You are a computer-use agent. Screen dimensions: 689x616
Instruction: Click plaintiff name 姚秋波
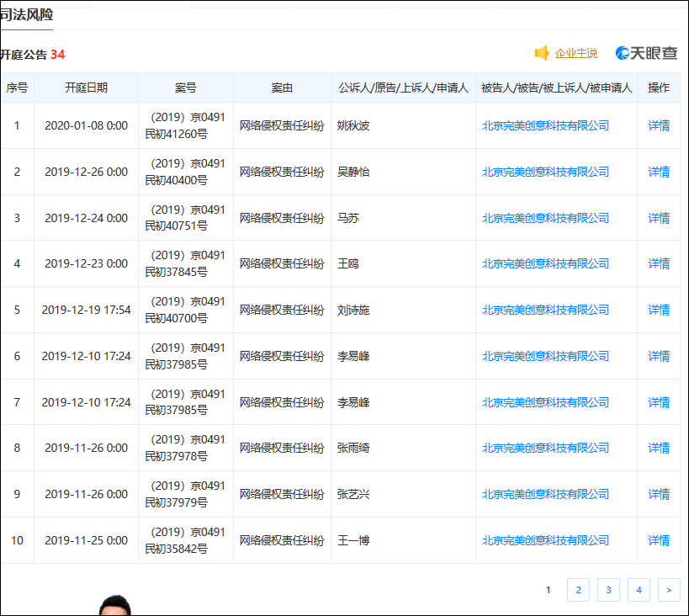pos(353,125)
